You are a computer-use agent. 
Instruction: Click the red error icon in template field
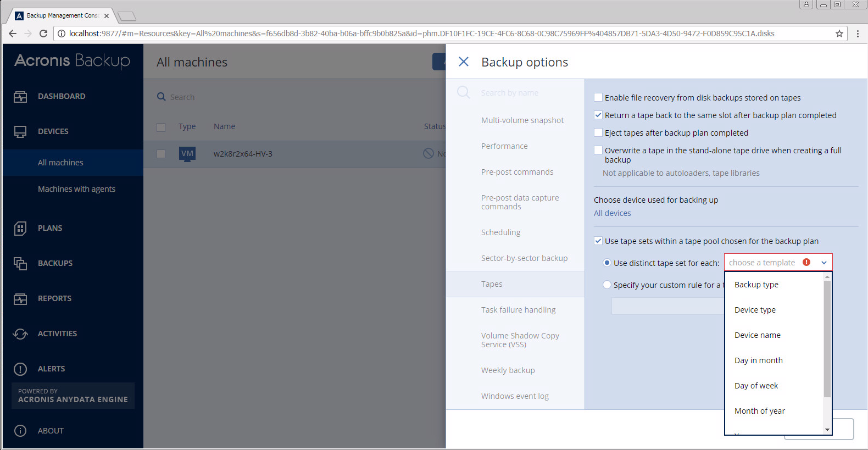[x=806, y=262]
